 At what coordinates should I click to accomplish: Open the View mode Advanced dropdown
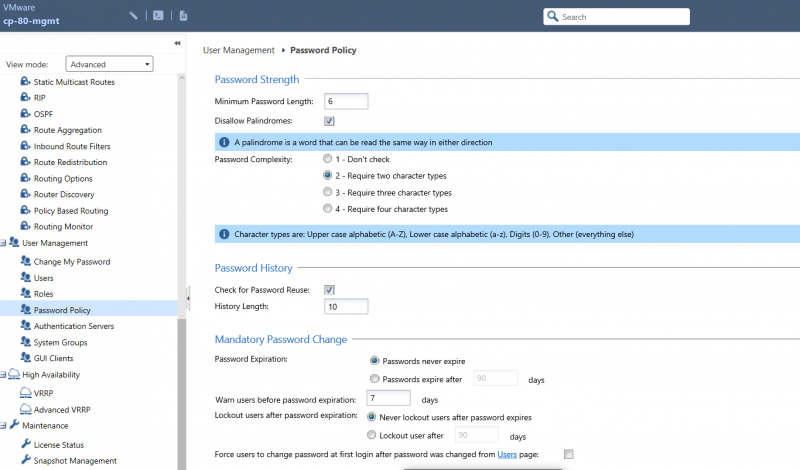pos(109,64)
